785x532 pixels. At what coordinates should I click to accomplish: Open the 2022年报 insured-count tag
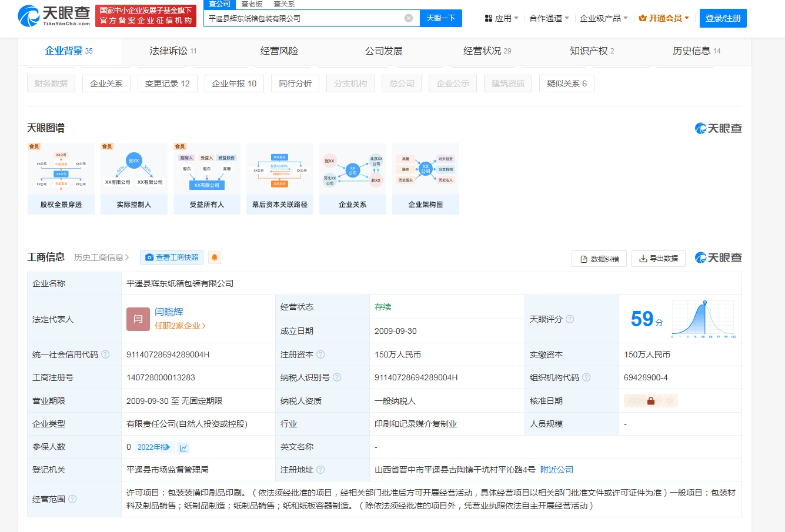(x=155, y=447)
